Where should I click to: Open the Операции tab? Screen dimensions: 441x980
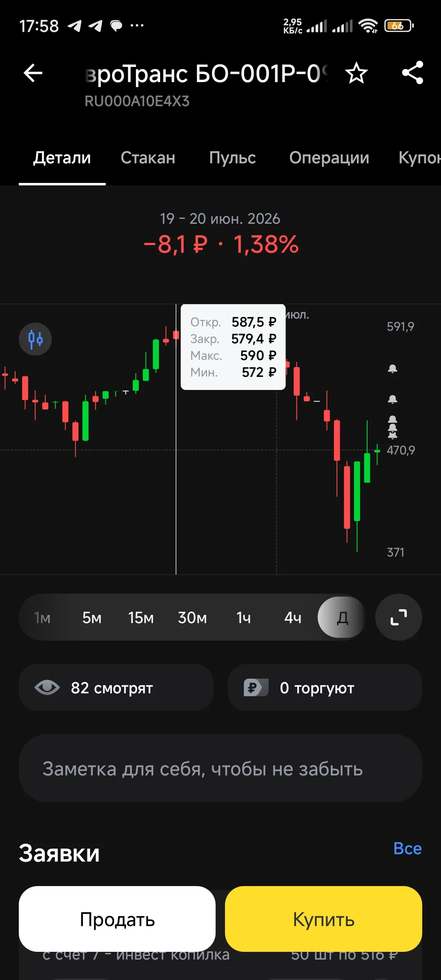pyautogui.click(x=329, y=158)
